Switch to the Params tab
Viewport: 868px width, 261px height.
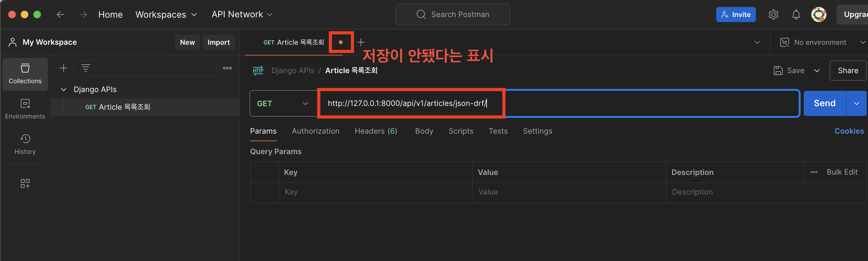pyautogui.click(x=263, y=131)
